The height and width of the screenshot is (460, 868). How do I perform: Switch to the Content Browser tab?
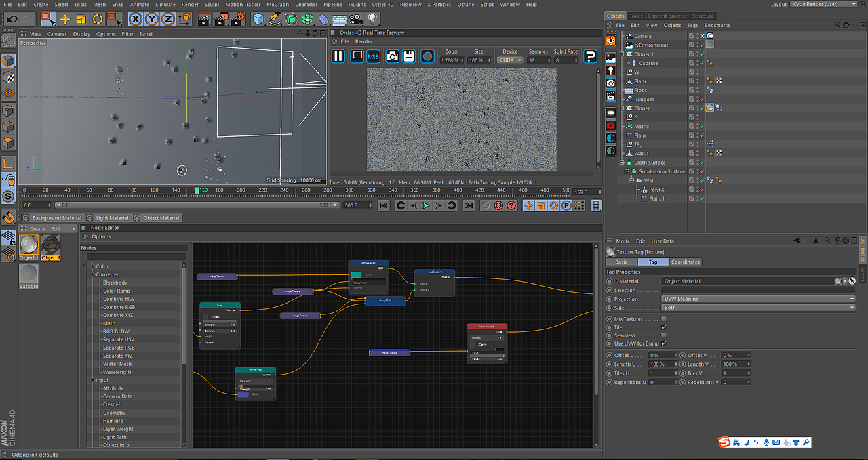click(667, 16)
